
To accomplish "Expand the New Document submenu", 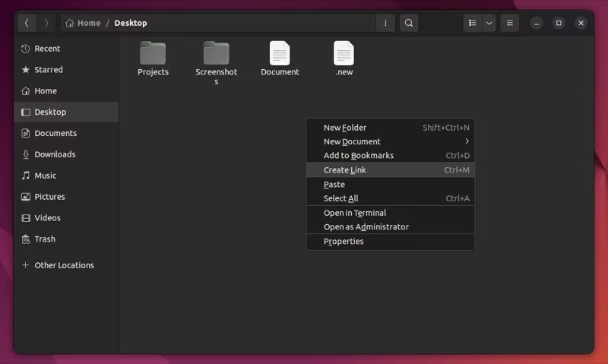I will pos(390,141).
